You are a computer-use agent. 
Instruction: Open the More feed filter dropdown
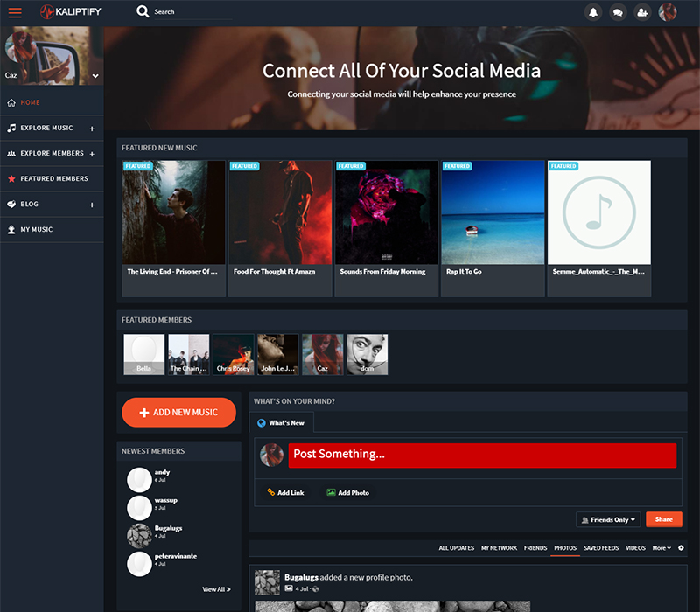tap(661, 548)
